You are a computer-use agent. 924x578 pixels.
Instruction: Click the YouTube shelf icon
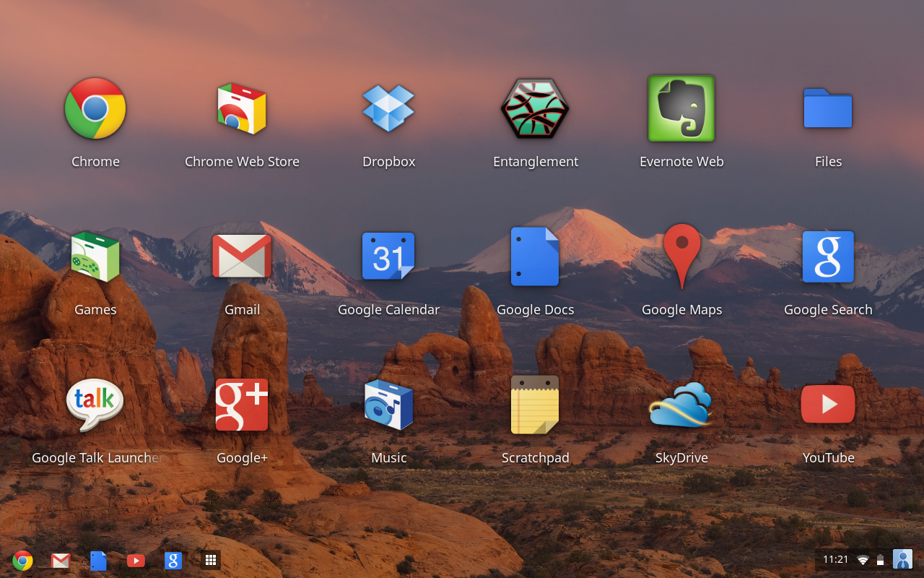pos(136,560)
